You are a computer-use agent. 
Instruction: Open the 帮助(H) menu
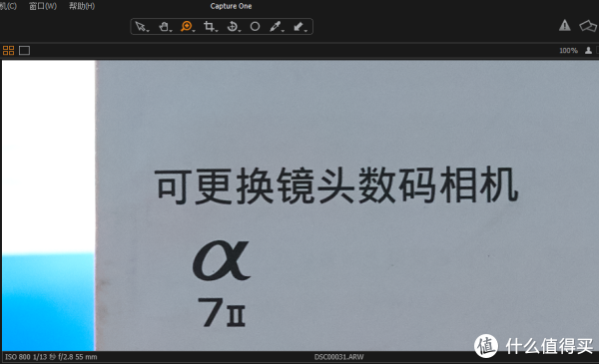coord(82,6)
